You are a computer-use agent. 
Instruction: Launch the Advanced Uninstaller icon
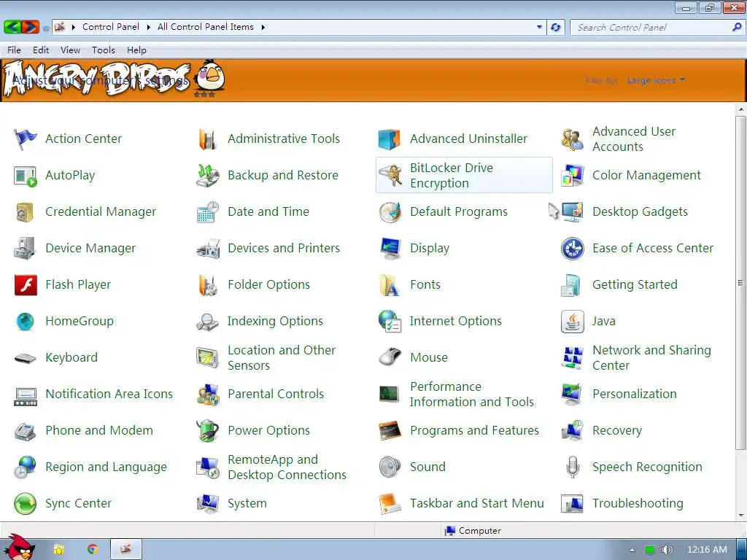pos(390,139)
